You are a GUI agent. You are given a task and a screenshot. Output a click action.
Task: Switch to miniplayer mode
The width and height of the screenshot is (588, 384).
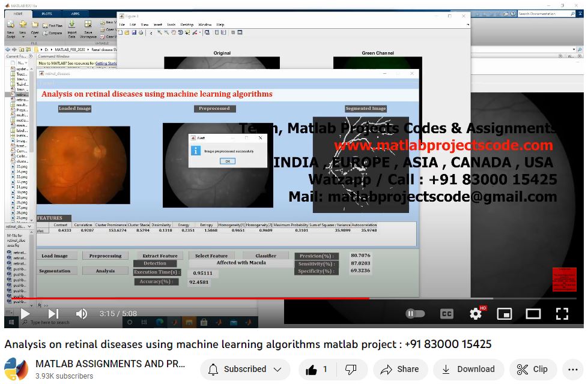pyautogui.click(x=505, y=314)
